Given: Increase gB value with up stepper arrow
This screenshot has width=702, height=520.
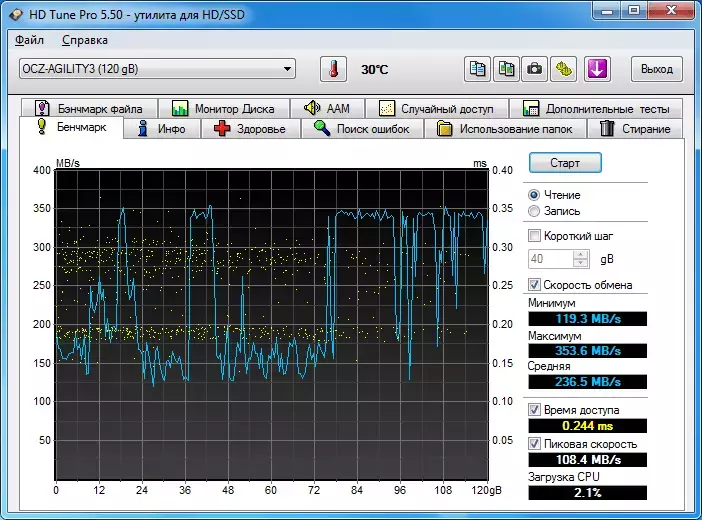Looking at the screenshot, I should 581,254.
